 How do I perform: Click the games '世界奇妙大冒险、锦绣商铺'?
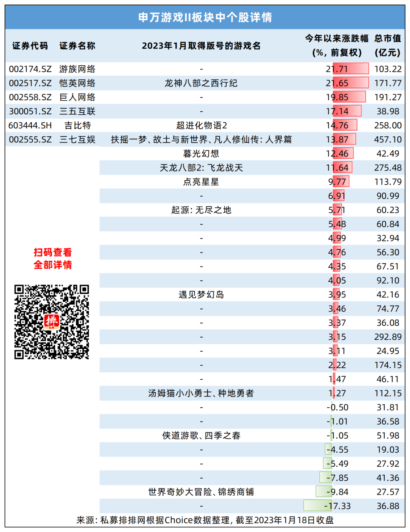tap(201, 492)
